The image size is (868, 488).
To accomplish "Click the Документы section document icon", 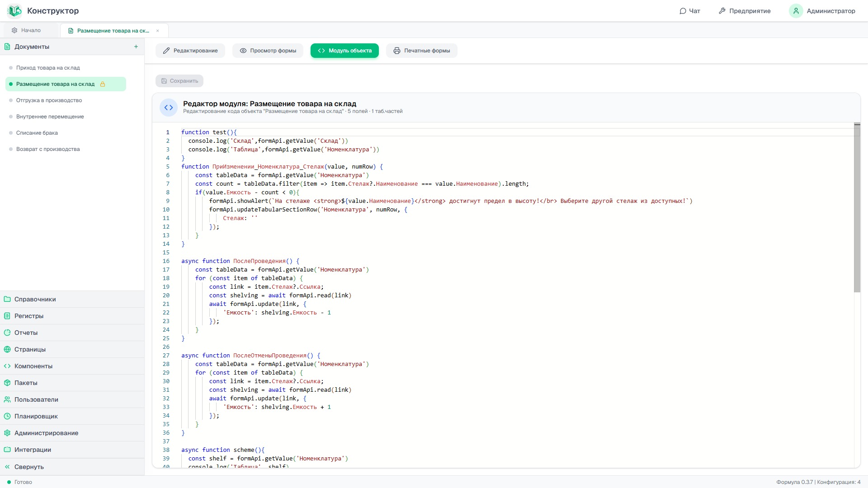I will click(x=7, y=47).
